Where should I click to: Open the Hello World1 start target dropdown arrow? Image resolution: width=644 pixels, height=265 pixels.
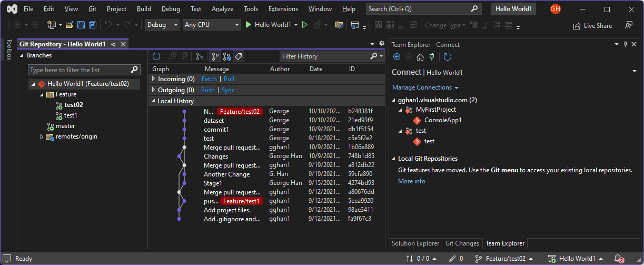(296, 25)
